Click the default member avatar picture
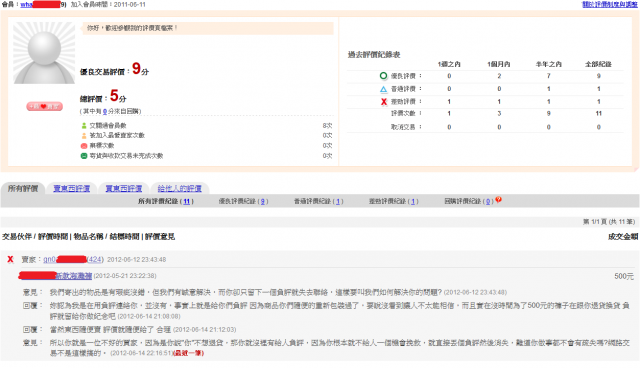The height and width of the screenshot is (368, 640). pyautogui.click(x=44, y=53)
